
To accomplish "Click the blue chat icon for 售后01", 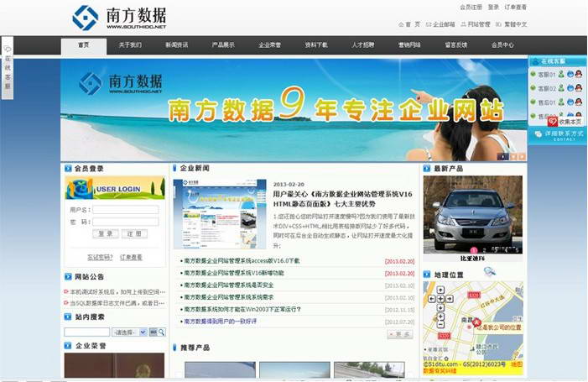I will click(x=570, y=102).
